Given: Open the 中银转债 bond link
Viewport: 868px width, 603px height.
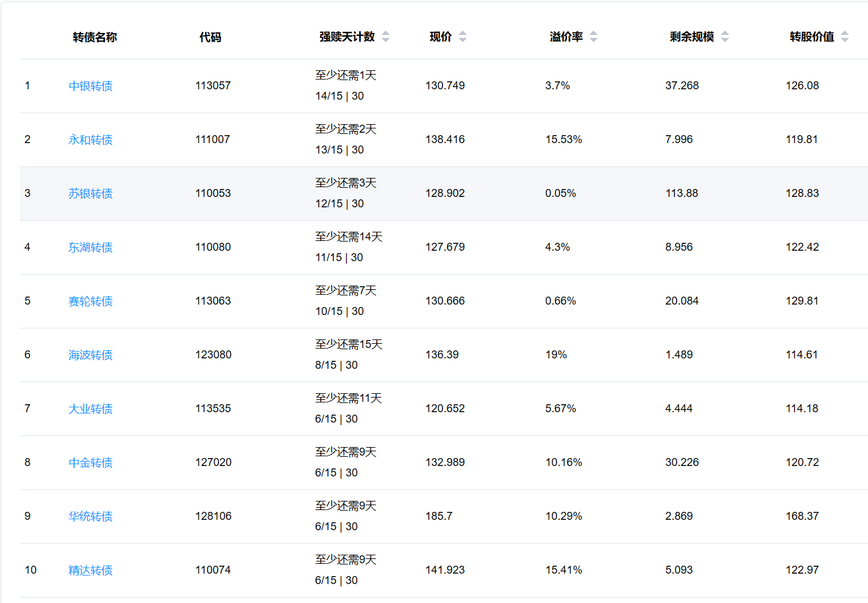Looking at the screenshot, I should click(x=90, y=86).
